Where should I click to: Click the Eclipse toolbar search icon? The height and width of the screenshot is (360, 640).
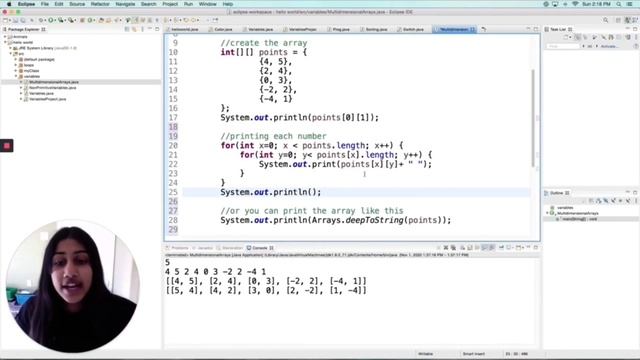pos(606,20)
